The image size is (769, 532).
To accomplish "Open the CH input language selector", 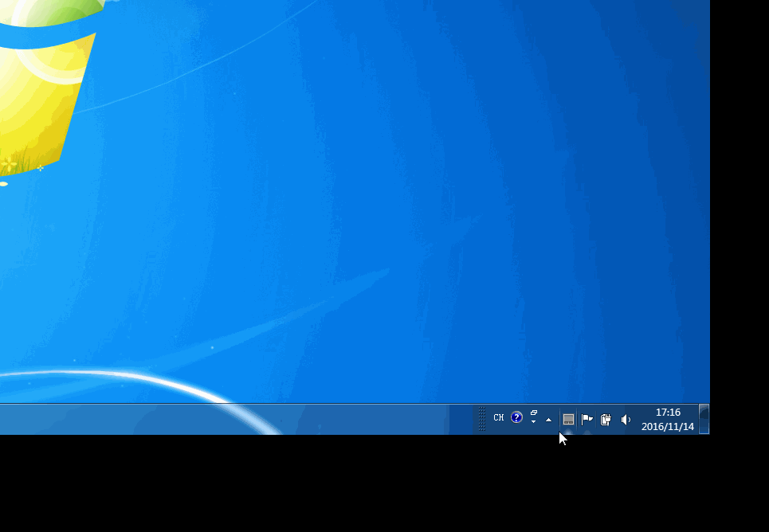I will point(498,418).
